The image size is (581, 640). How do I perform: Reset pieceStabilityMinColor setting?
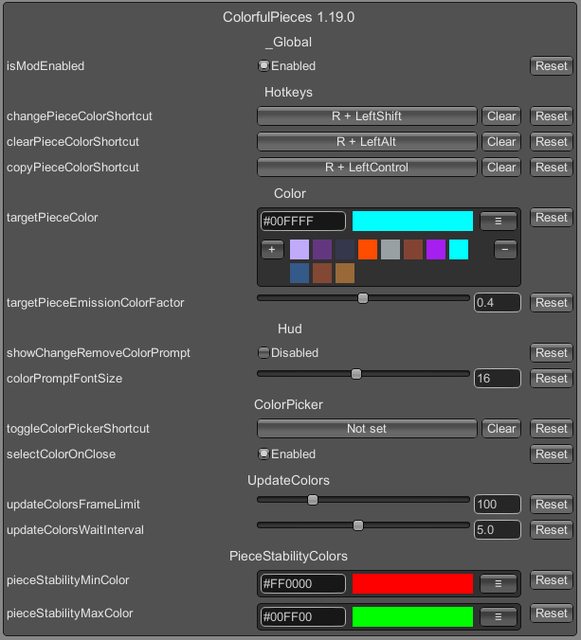click(x=551, y=580)
